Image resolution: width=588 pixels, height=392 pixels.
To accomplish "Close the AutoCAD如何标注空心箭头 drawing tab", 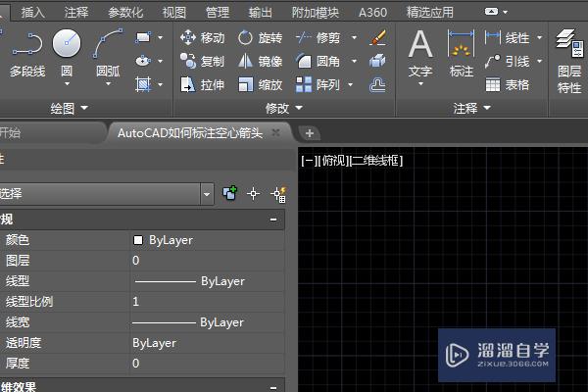I will click(275, 132).
